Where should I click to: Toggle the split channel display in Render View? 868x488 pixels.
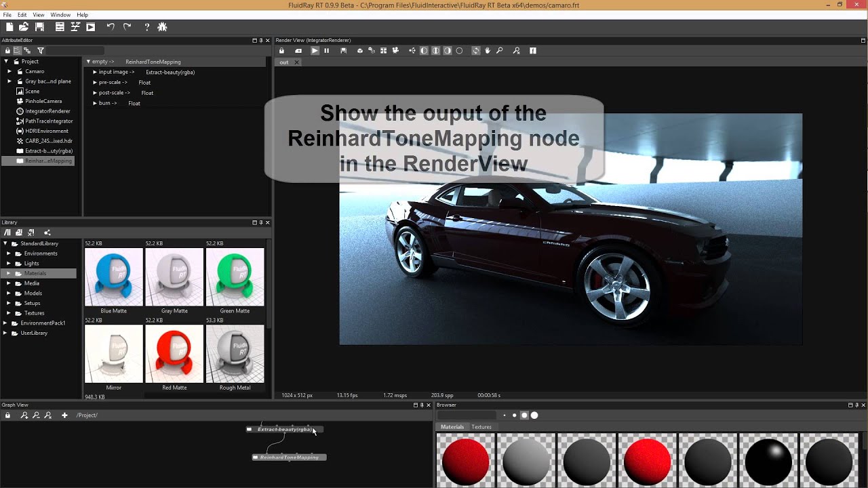435,51
